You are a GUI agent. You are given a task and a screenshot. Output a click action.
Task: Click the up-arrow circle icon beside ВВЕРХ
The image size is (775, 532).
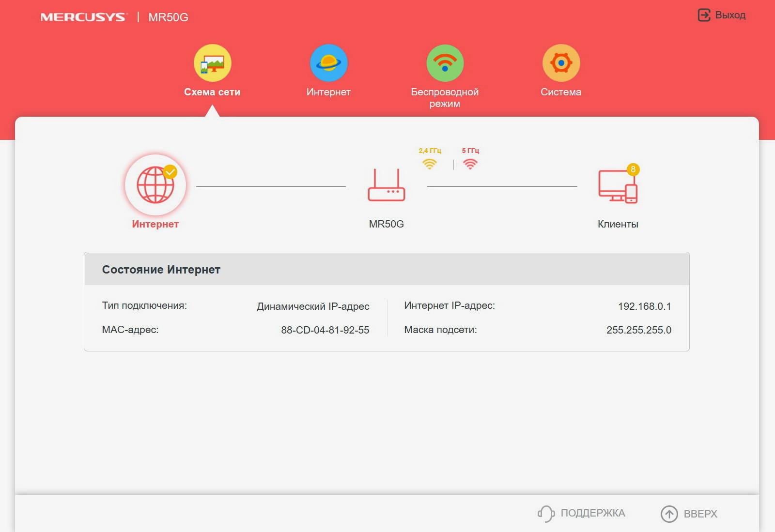tap(669, 514)
